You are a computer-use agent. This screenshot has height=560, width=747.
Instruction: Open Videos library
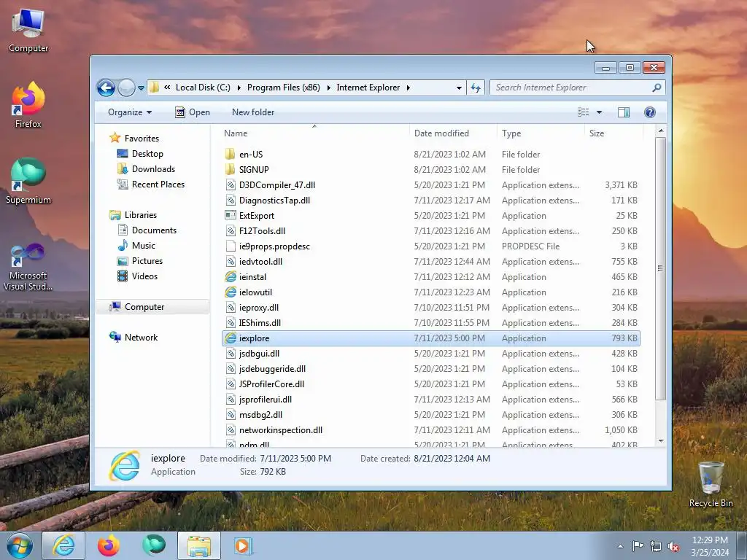pos(144,276)
